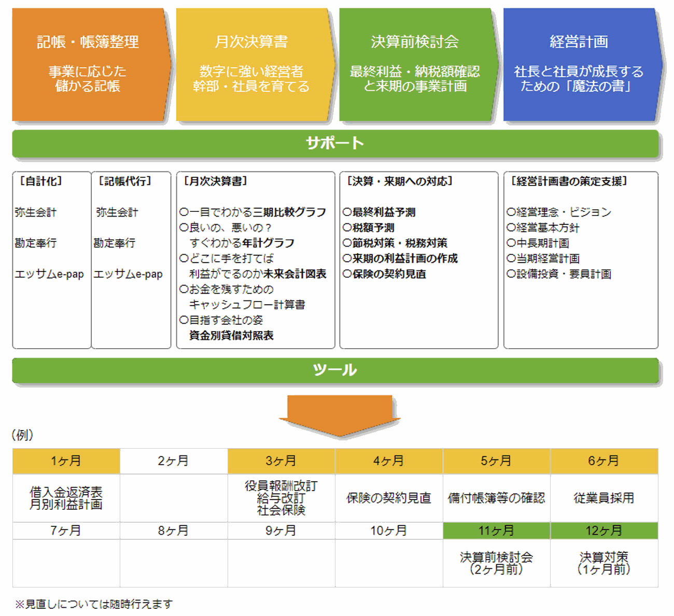The width and height of the screenshot is (674, 616).
Task: Click the 設備投資・要員計画 bullet
Action: pyautogui.click(x=559, y=274)
